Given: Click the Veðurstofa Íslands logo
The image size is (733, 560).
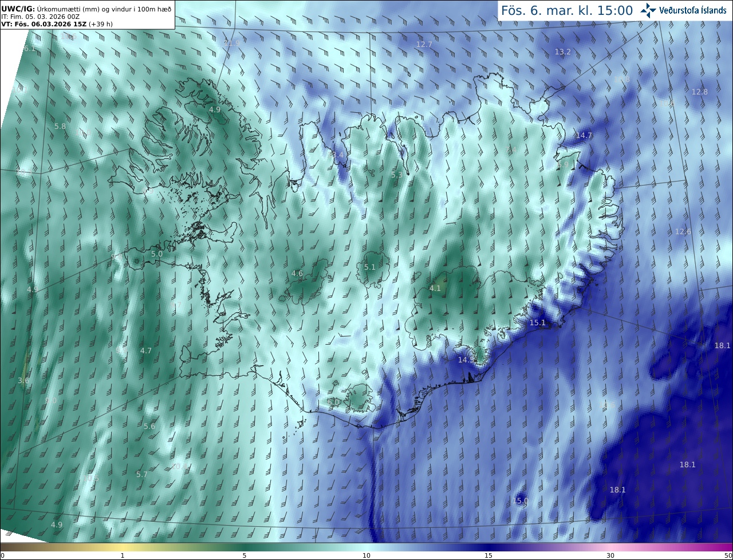Looking at the screenshot, I should click(x=683, y=10).
